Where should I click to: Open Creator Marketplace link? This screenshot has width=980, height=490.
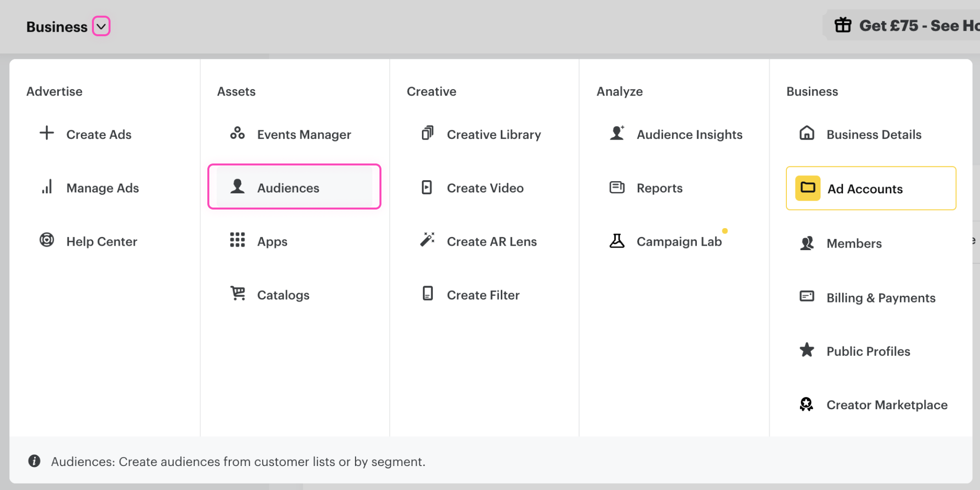click(887, 405)
